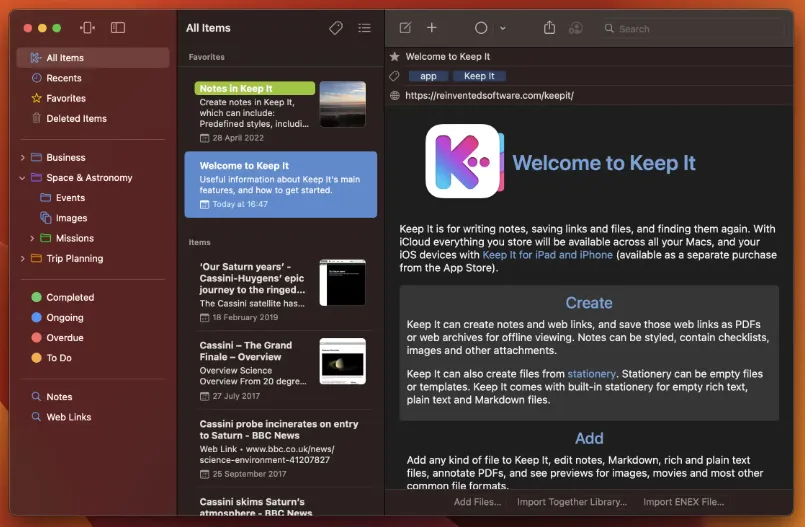Click into the Search field

coord(693,29)
